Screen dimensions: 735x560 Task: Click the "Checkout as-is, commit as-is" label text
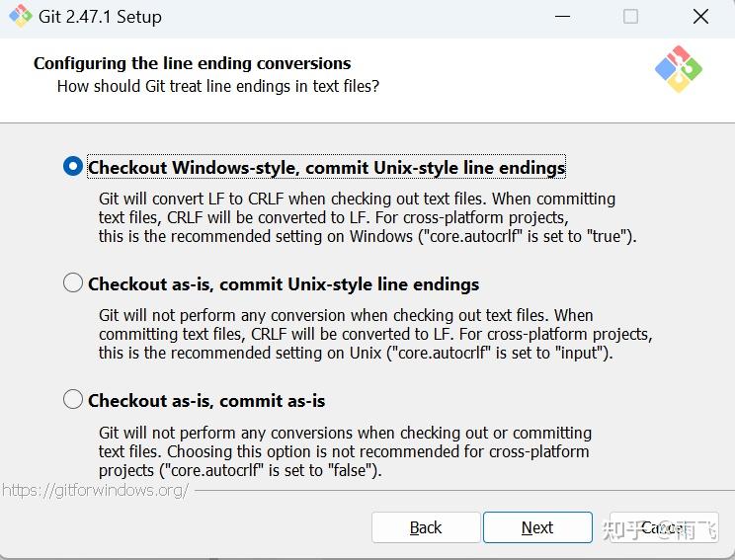coord(206,401)
